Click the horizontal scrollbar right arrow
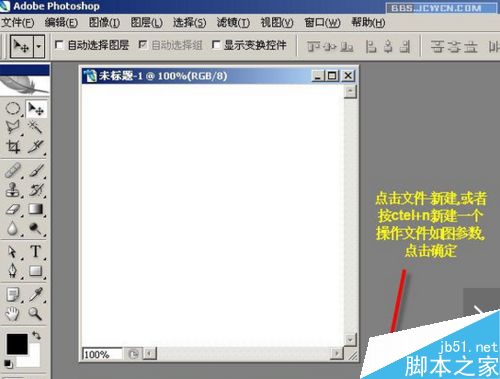This screenshot has height=379, width=500. click(337, 353)
